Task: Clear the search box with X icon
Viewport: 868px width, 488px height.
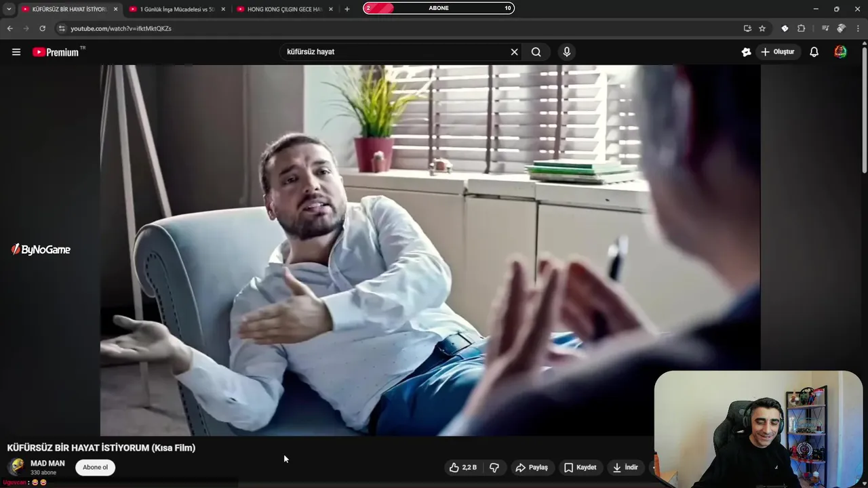Action: pos(514,52)
